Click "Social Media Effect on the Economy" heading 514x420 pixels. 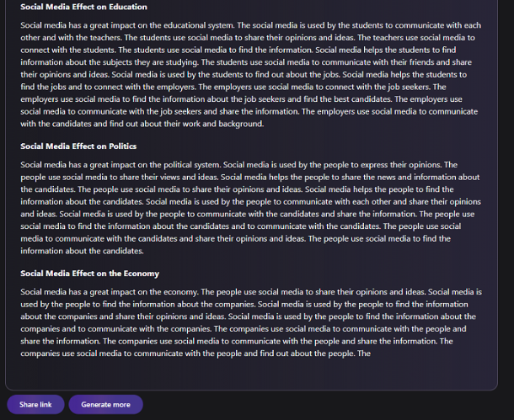pos(89,274)
